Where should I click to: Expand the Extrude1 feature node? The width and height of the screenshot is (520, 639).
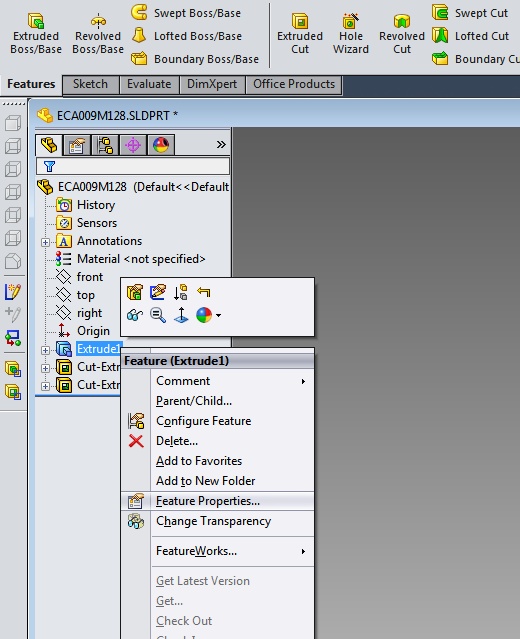45,350
